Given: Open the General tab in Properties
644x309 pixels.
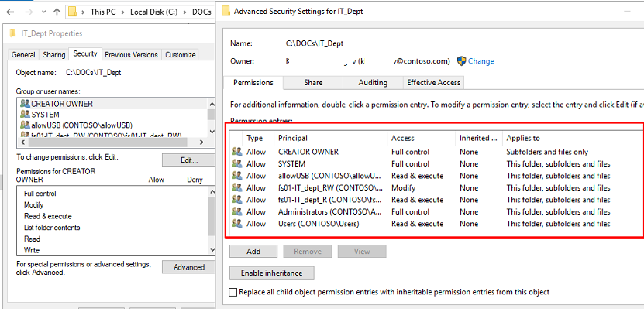Looking at the screenshot, I should pyautogui.click(x=23, y=54).
